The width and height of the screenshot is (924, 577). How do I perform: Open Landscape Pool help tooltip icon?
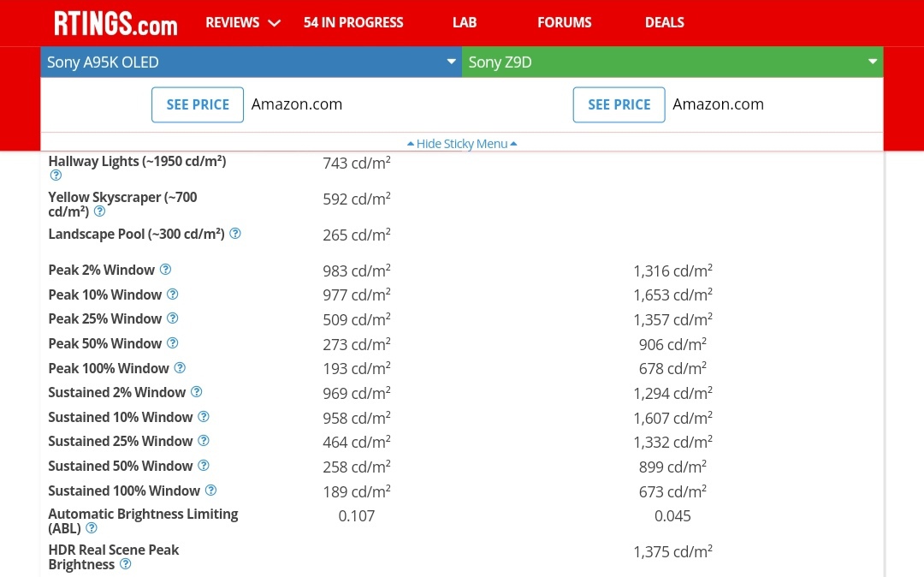[x=235, y=234]
